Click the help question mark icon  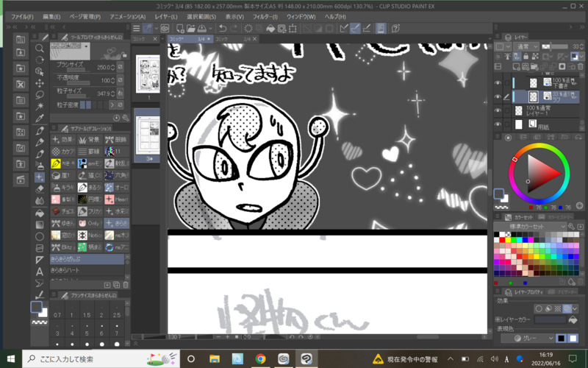(395, 29)
